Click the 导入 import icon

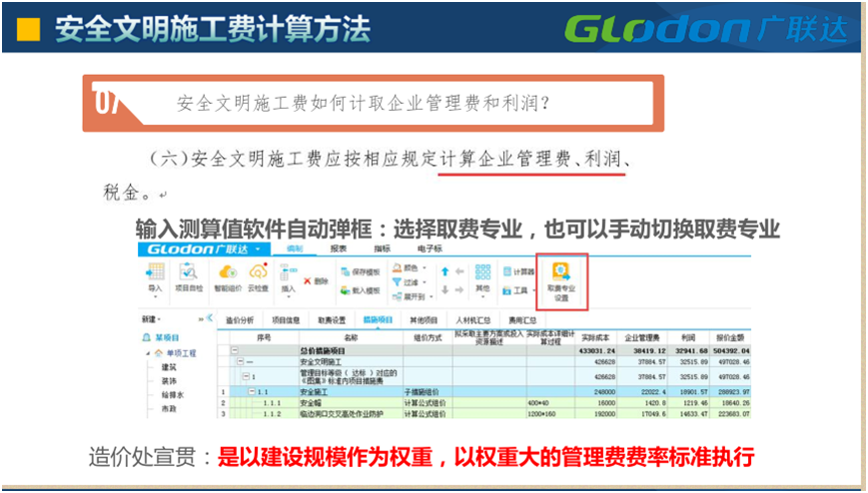coord(155,272)
